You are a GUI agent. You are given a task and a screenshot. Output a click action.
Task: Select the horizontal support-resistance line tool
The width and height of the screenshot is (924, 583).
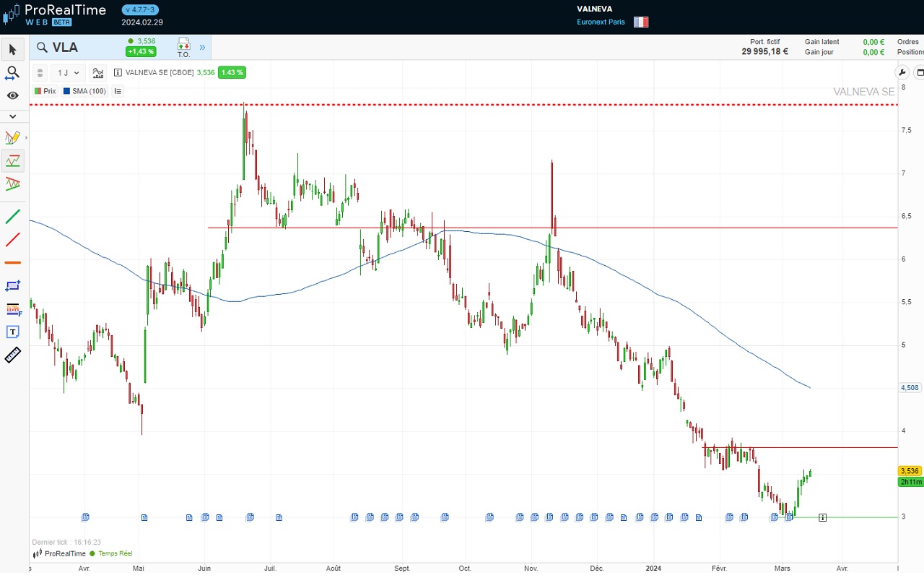[12, 160]
